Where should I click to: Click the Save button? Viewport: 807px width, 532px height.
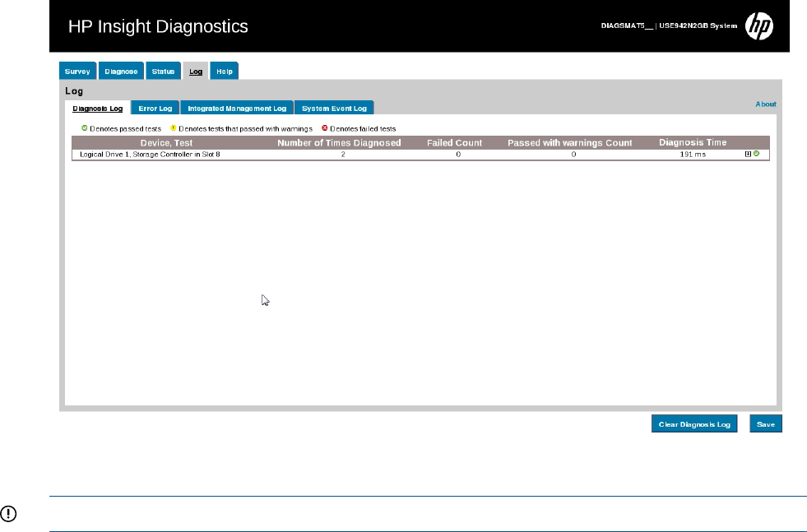pyautogui.click(x=765, y=424)
